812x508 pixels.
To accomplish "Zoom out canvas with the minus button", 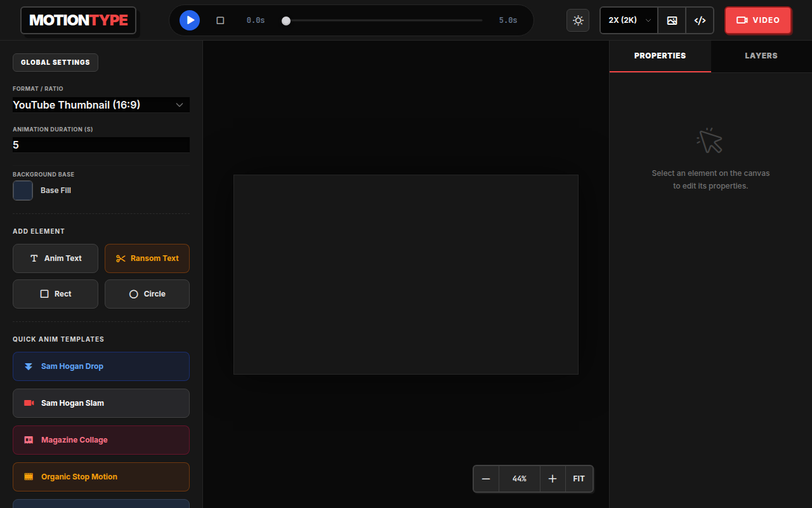I will tap(486, 479).
